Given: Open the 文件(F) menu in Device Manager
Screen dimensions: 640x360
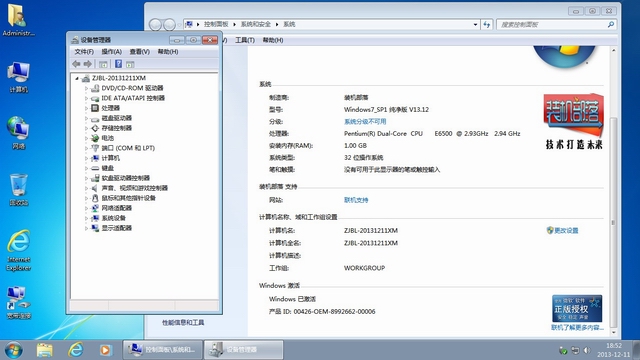Looking at the screenshot, I should pyautogui.click(x=84, y=52).
